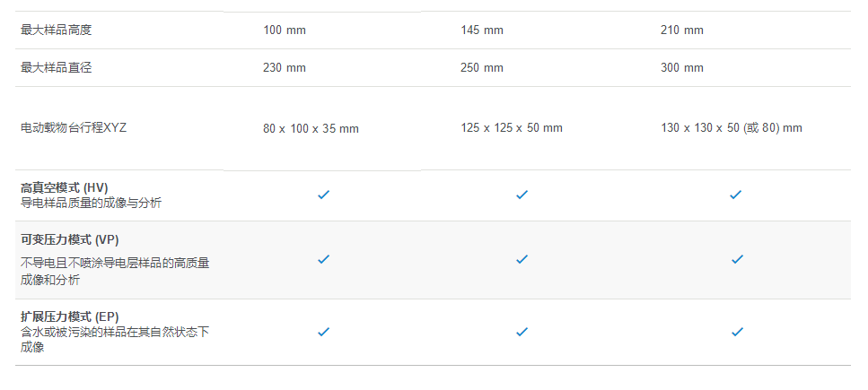The width and height of the screenshot is (868, 390).
Task: Click the middle column checkmark in 可变压力模式 (VP) row
Action: pyautogui.click(x=522, y=259)
